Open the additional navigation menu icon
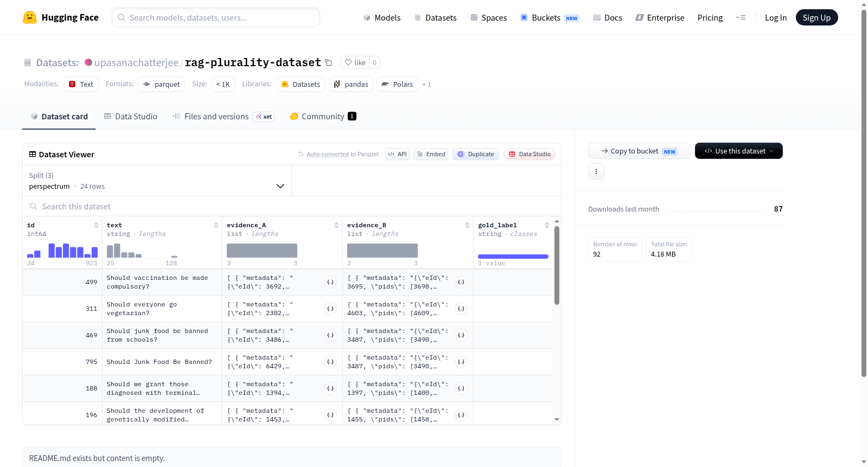This screenshot has width=868, height=467. [x=741, y=17]
